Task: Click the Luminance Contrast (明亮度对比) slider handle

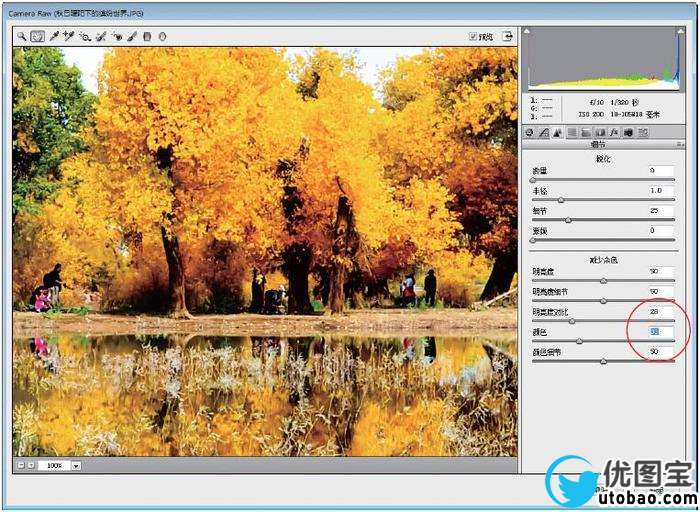Action: pos(572,321)
